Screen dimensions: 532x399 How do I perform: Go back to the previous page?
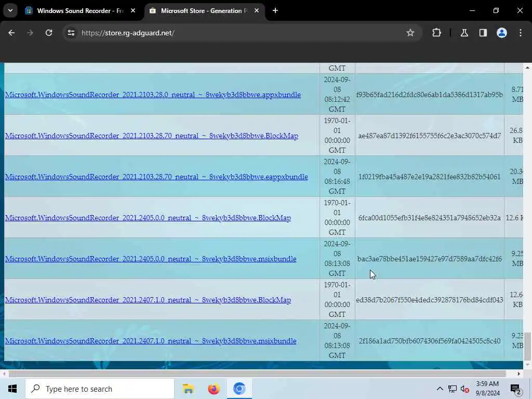pyautogui.click(x=11, y=33)
